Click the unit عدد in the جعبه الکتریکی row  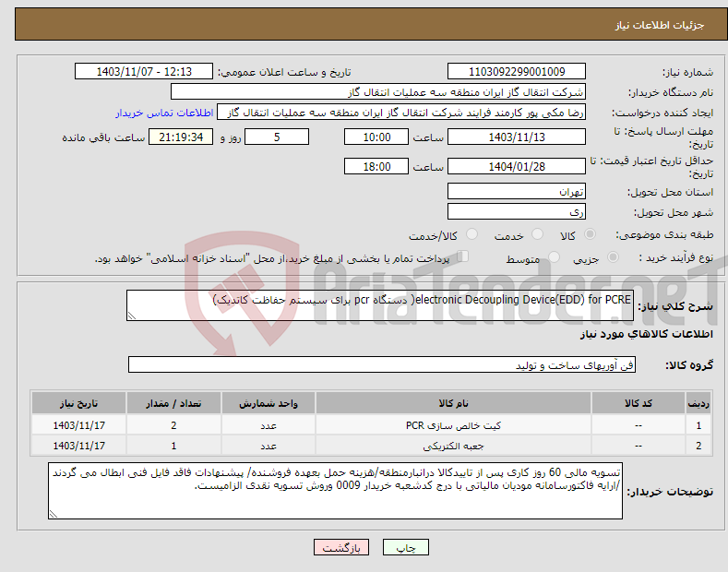point(269,446)
